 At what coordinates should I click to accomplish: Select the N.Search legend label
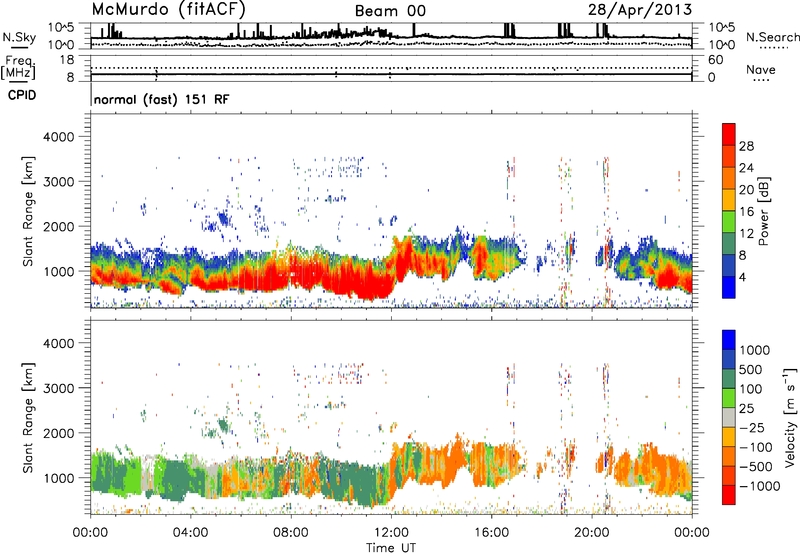click(x=772, y=37)
